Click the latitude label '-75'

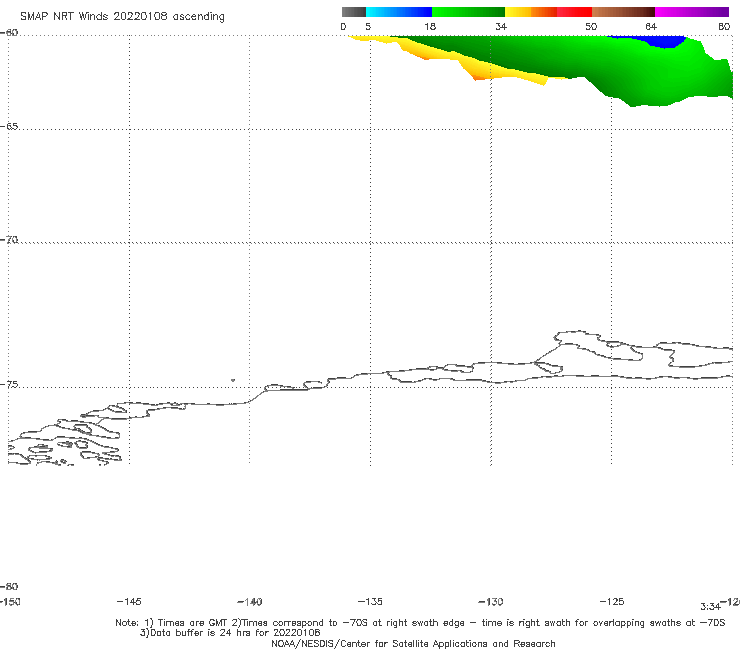pyautogui.click(x=9, y=385)
